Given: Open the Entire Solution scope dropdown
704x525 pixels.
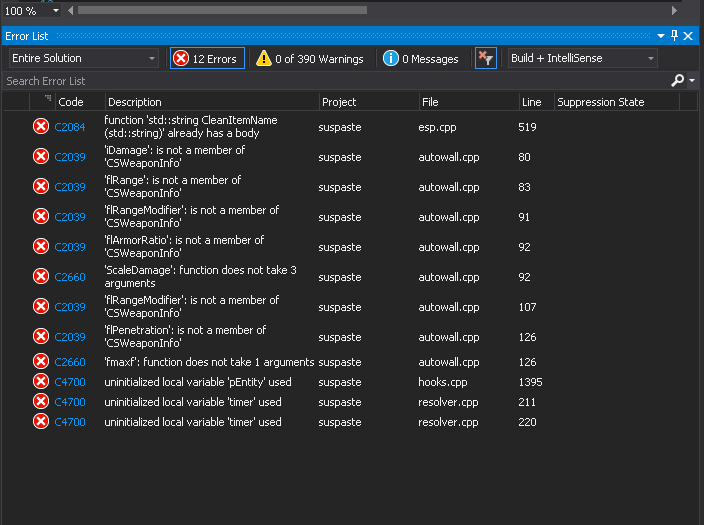Looking at the screenshot, I should click(x=84, y=58).
